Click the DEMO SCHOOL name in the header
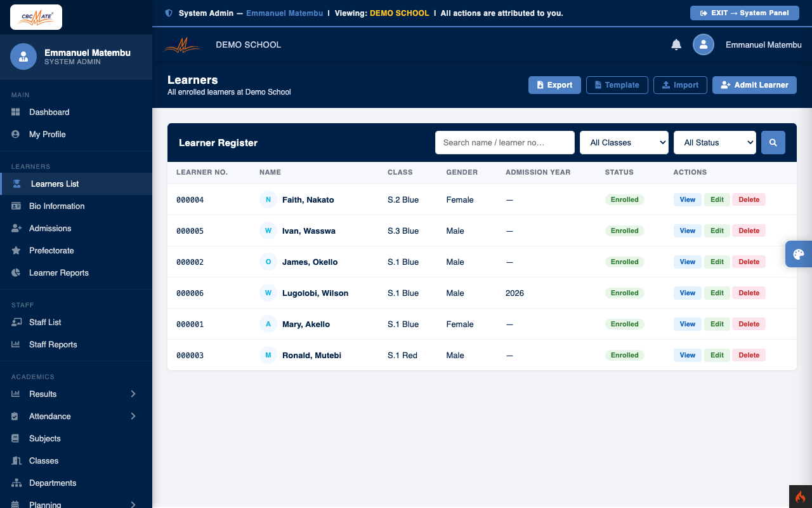812x508 pixels. coord(248,44)
